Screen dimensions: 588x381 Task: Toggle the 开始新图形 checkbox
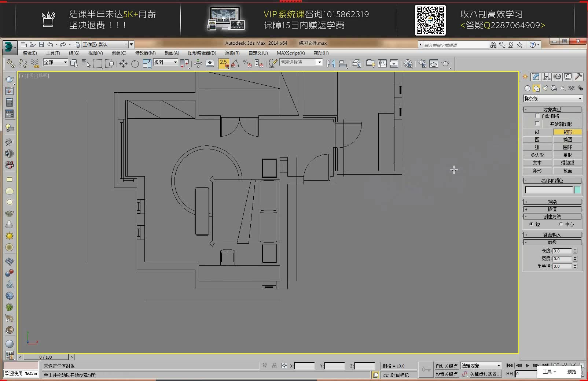click(x=537, y=124)
